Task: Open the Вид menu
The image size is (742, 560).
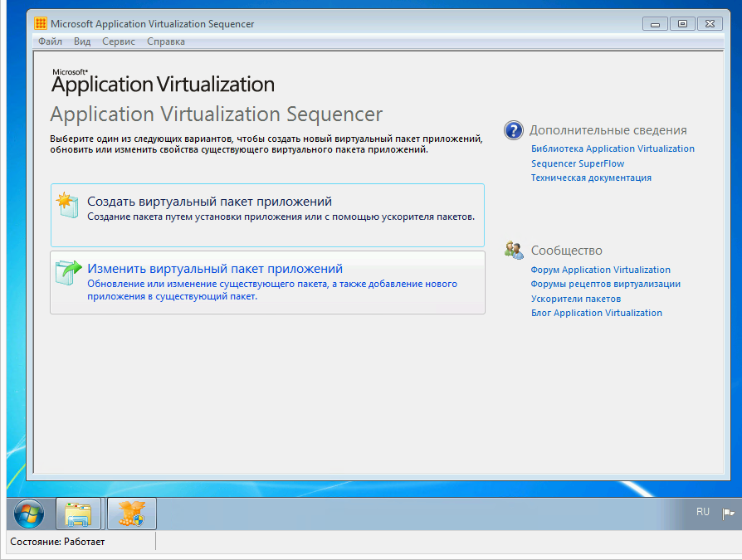Action: click(x=82, y=41)
